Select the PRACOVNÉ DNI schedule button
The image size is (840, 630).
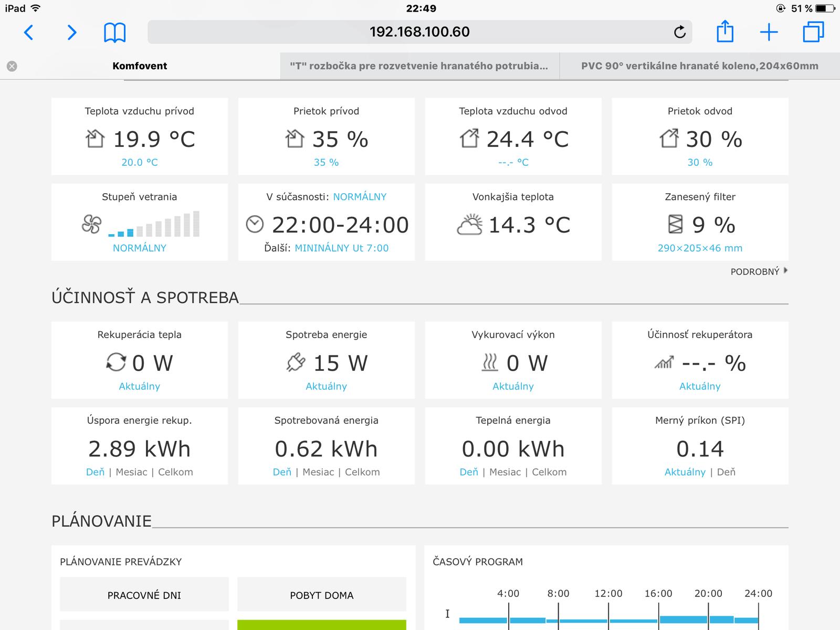(144, 595)
